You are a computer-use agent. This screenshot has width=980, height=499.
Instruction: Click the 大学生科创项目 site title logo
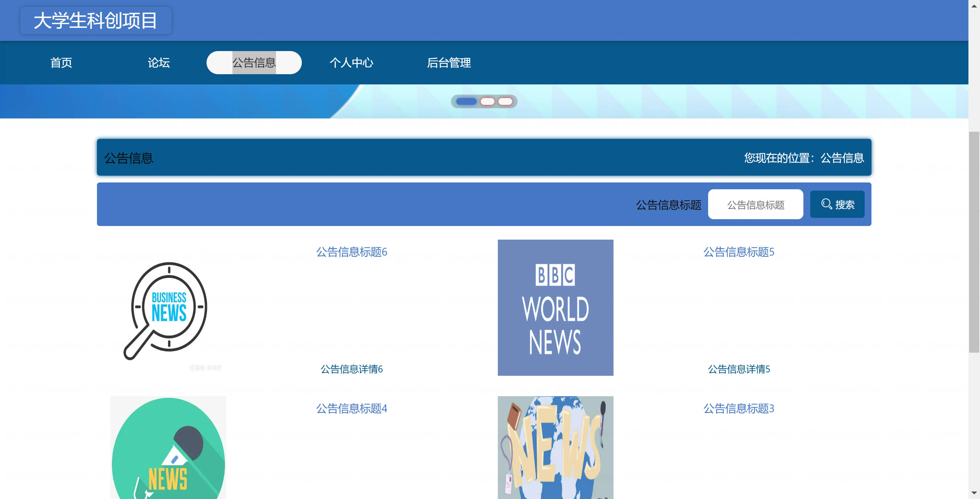click(96, 20)
